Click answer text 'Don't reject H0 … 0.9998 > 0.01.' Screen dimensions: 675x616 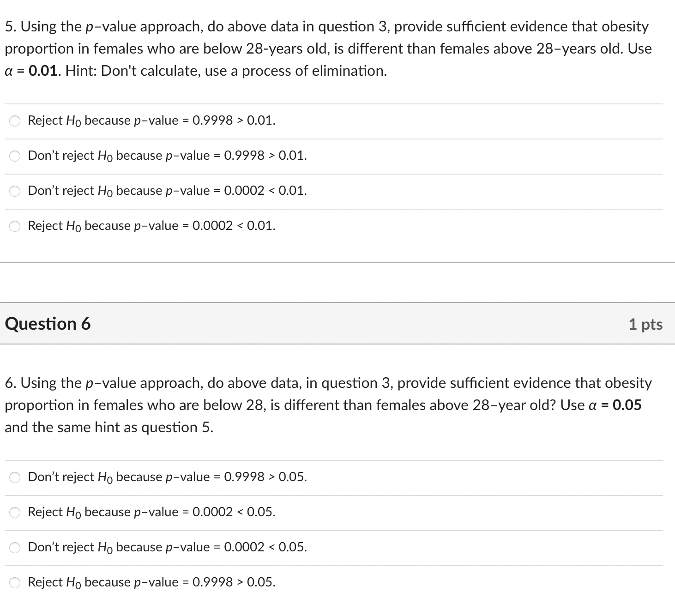168,156
